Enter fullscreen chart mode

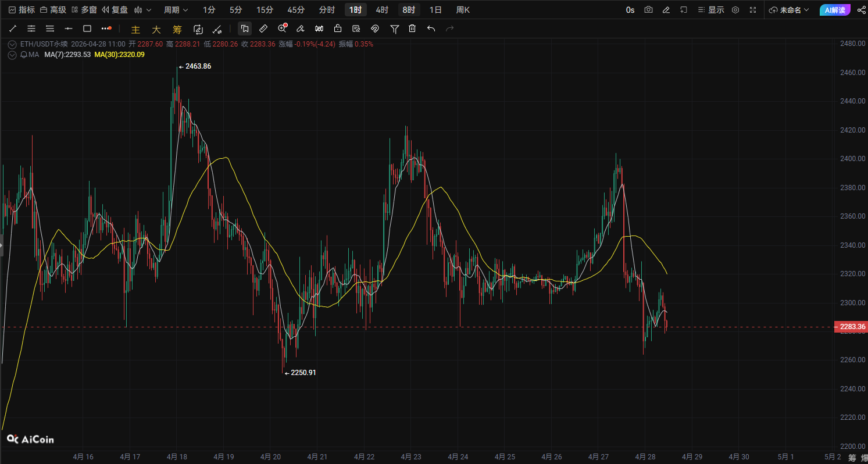coord(753,10)
